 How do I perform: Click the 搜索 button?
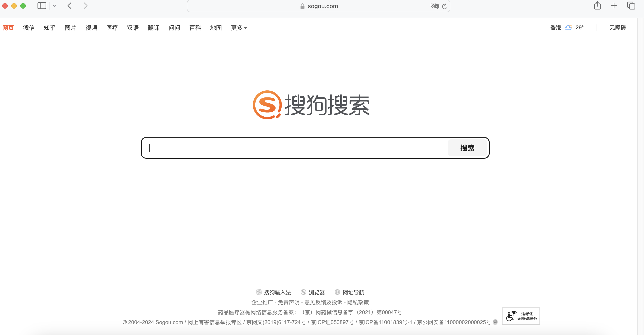(x=467, y=148)
